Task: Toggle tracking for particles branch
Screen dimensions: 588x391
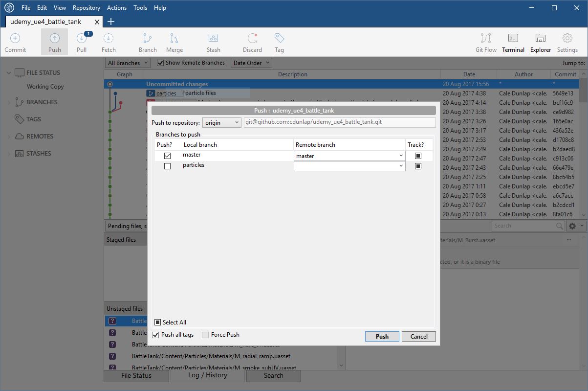Action: pyautogui.click(x=418, y=166)
